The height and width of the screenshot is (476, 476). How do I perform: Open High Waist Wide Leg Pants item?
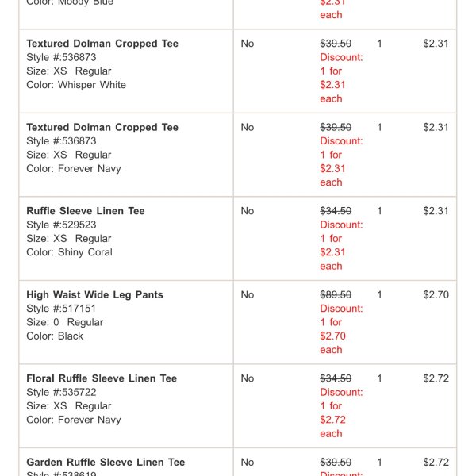point(94,295)
